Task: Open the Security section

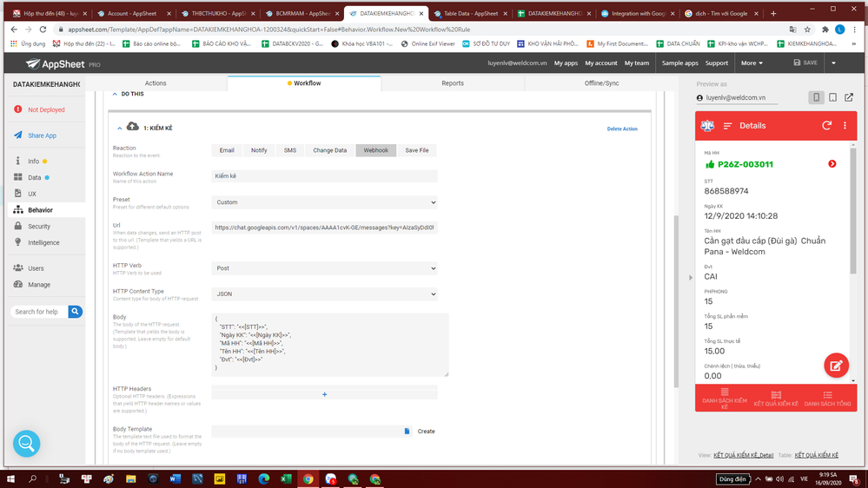Action: (39, 227)
